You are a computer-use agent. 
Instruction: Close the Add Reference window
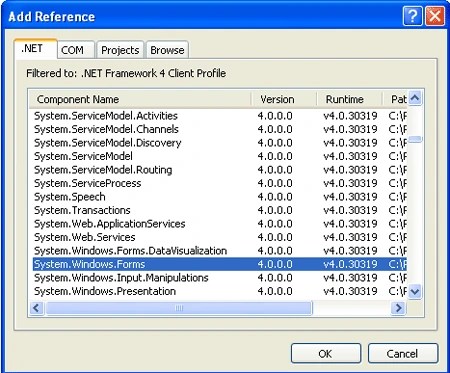click(435, 16)
